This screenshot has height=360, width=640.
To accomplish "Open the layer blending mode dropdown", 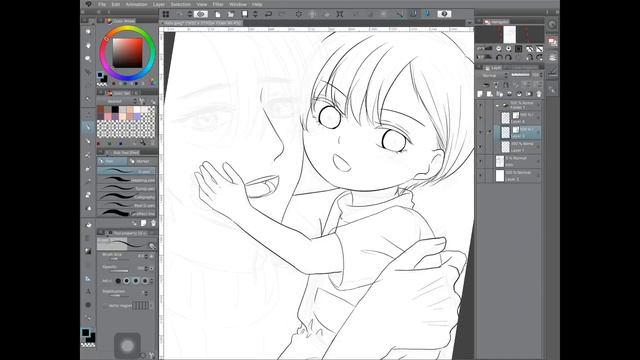I will tap(494, 76).
